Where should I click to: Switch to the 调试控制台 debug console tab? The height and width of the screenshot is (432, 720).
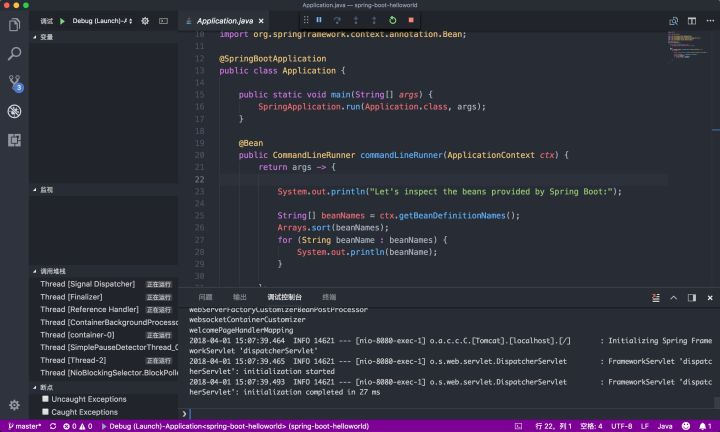[284, 297]
